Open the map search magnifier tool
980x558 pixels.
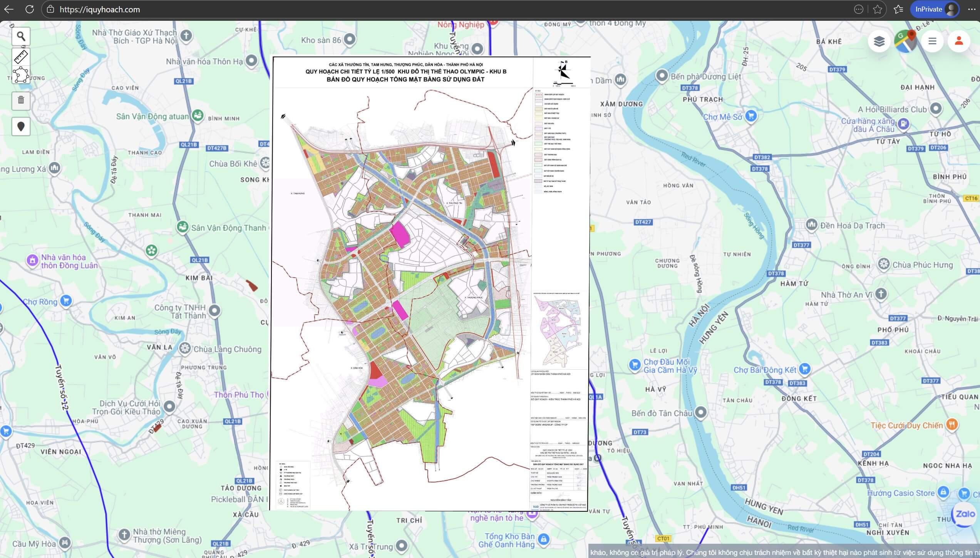click(x=21, y=37)
